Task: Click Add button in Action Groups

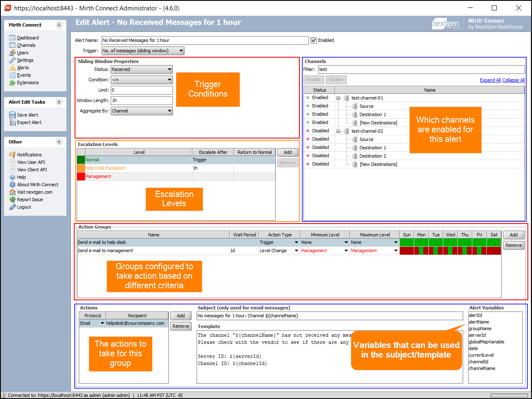Action: pos(514,235)
